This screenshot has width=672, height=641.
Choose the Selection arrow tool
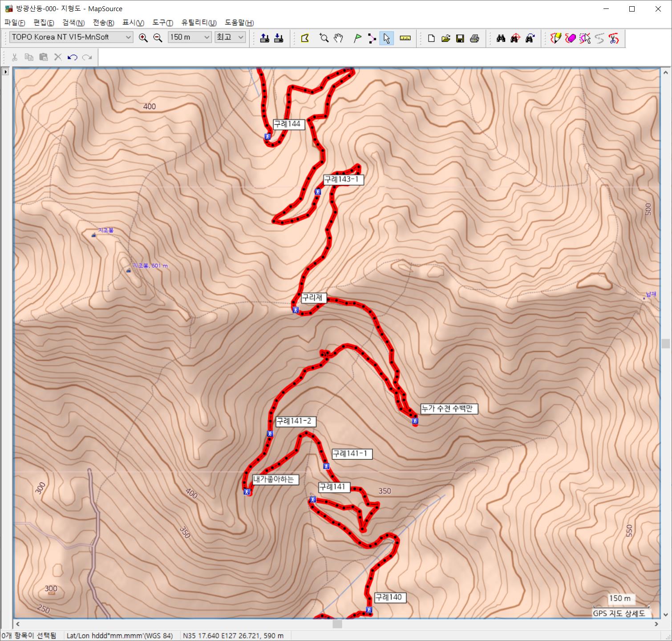click(386, 38)
